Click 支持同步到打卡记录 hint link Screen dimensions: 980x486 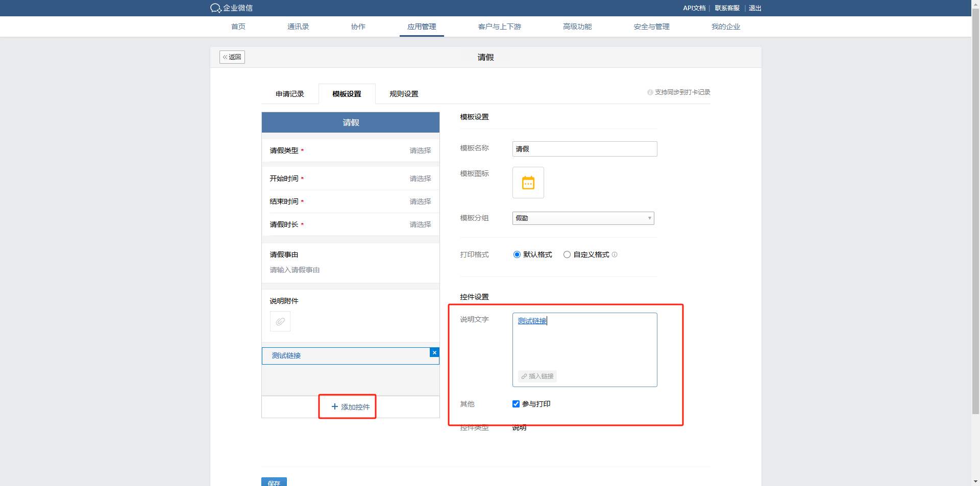pos(682,92)
